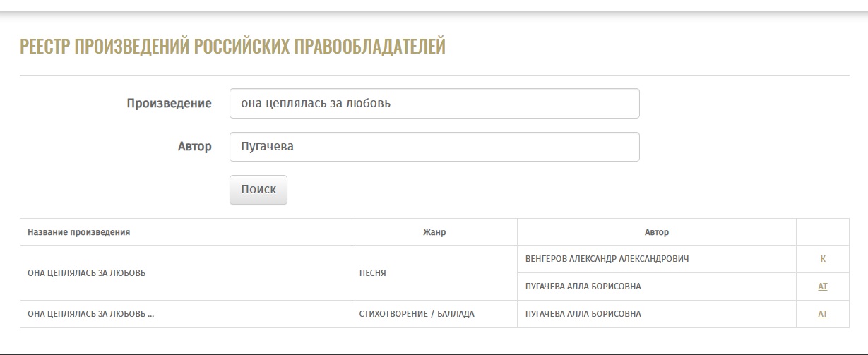Click the Произведение field label
This screenshot has width=868, height=355.
tap(170, 104)
